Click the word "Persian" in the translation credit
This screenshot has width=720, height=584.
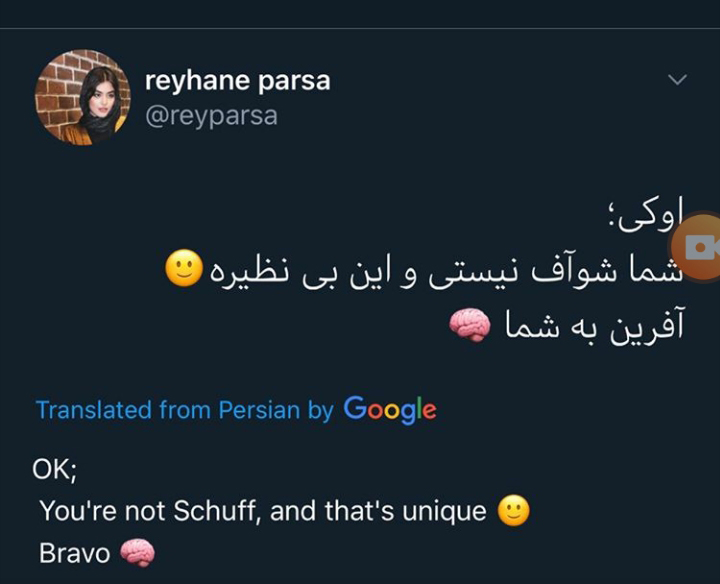258,410
